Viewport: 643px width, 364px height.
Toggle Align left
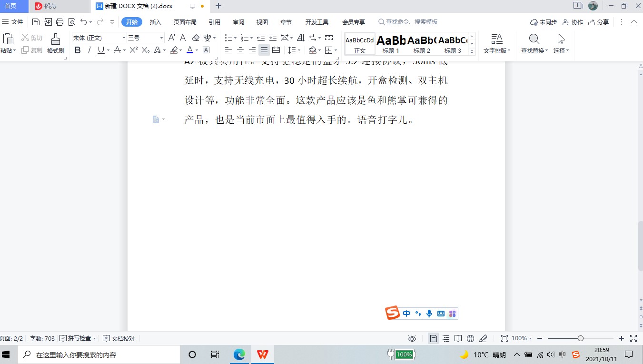click(x=228, y=50)
